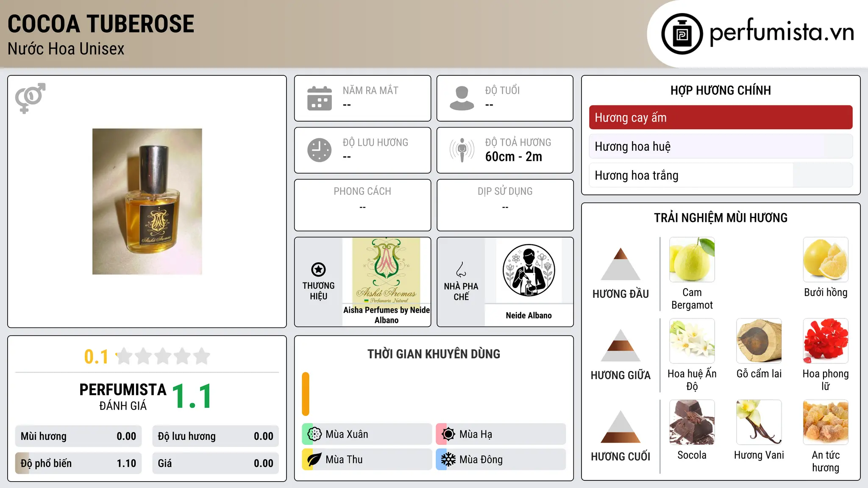Click the Hương giữa pyramid icon
Image resolution: width=868 pixels, height=488 pixels.
pyautogui.click(x=620, y=345)
